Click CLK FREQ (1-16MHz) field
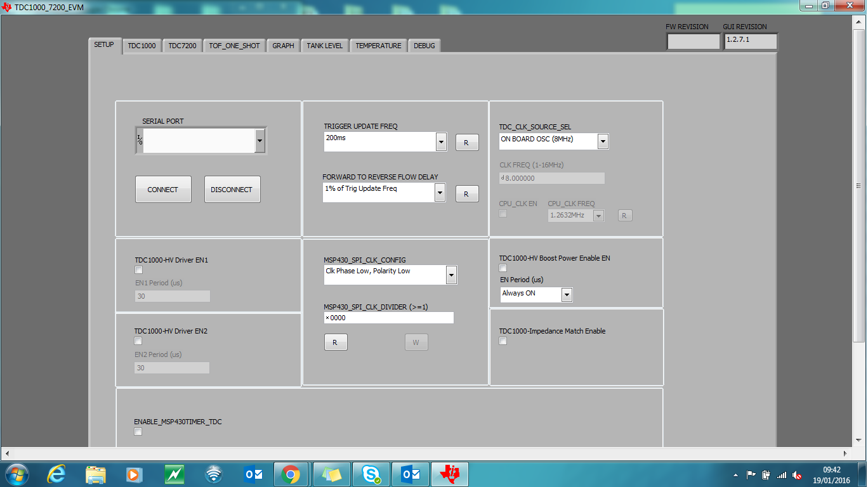 [x=552, y=178]
